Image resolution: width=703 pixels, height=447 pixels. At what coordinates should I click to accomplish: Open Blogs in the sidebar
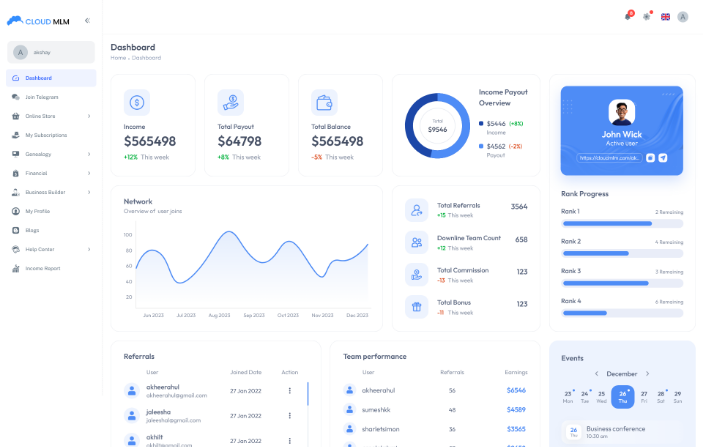click(51, 230)
